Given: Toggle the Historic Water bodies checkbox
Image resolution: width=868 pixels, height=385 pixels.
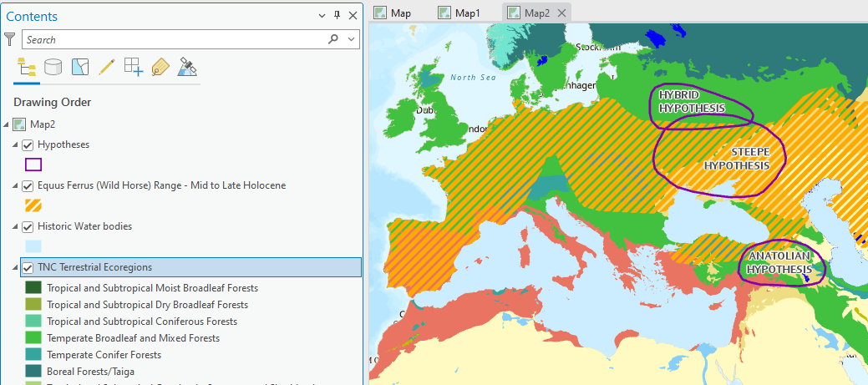Looking at the screenshot, I should 28,226.
